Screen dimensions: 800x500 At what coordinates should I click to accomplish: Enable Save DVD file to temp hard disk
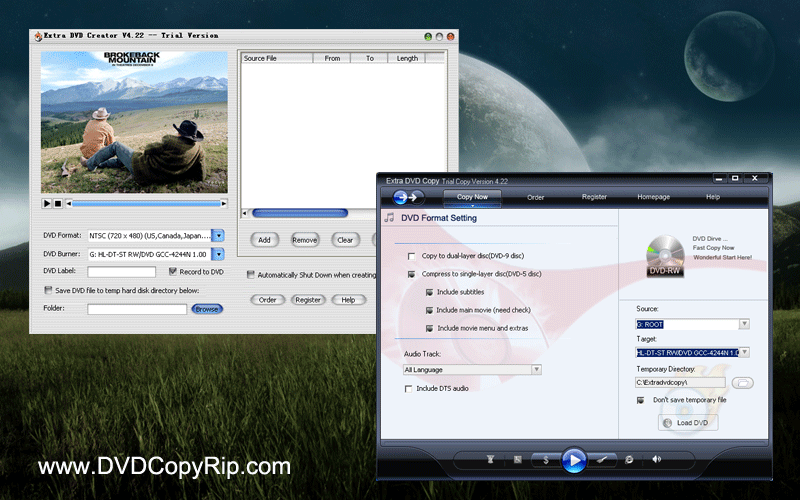[48, 290]
